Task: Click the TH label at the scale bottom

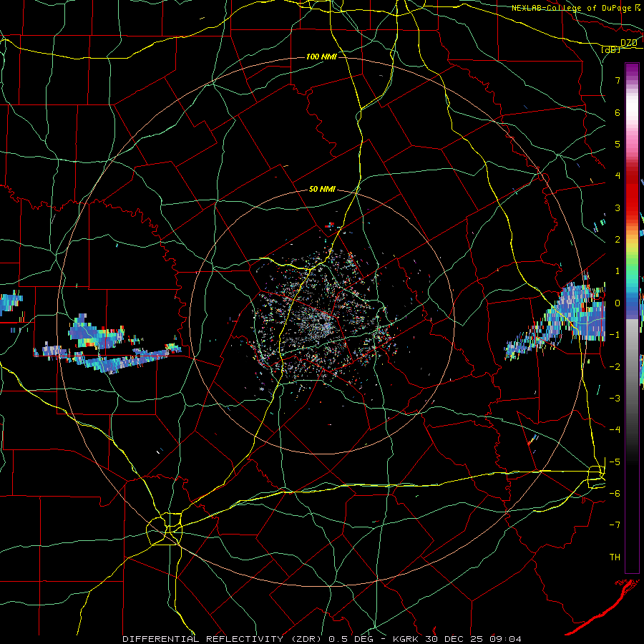Action: tap(615, 557)
